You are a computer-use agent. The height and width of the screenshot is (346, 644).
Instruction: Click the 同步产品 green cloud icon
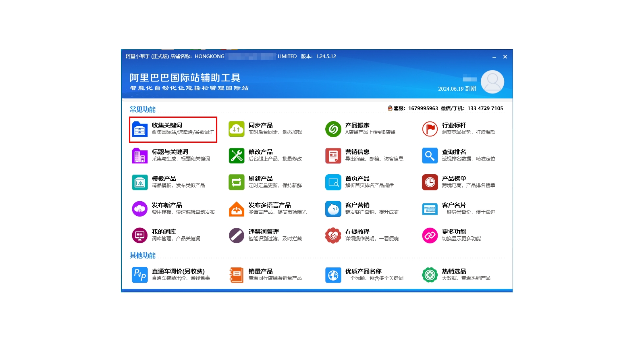click(237, 129)
